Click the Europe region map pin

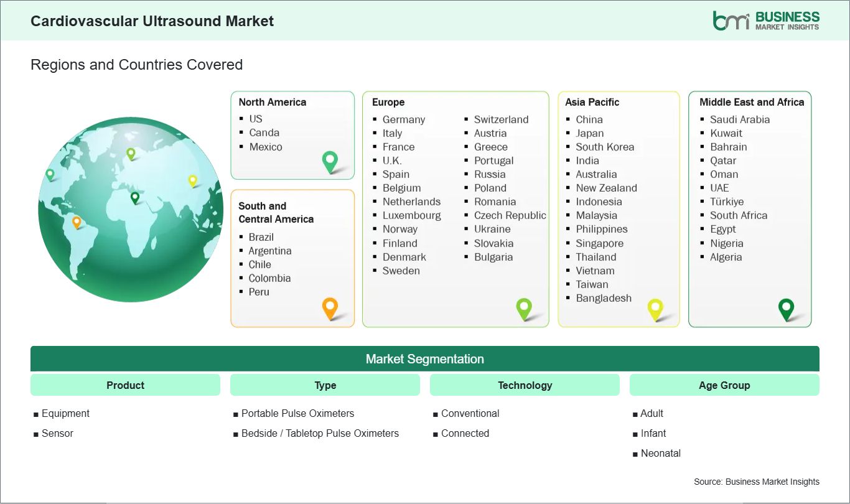click(525, 309)
